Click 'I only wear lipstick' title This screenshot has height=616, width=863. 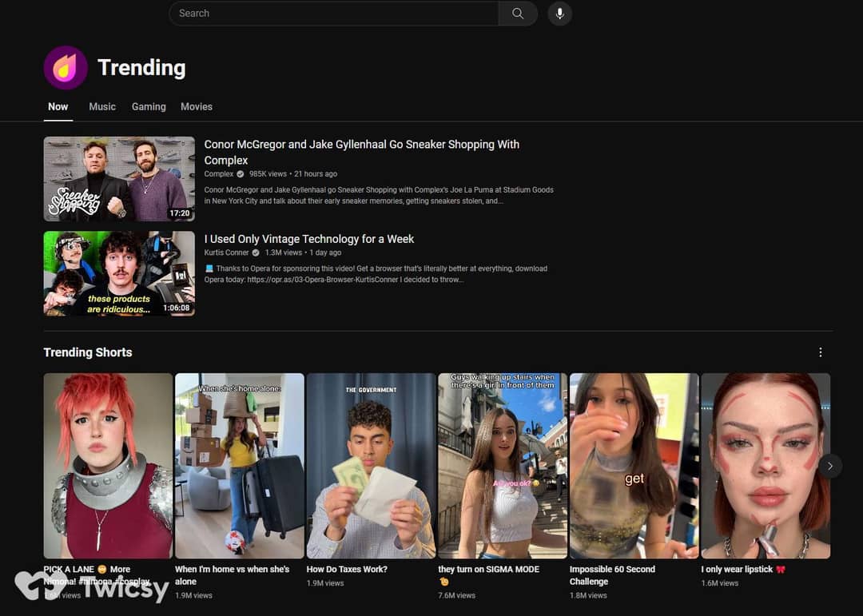click(743, 569)
